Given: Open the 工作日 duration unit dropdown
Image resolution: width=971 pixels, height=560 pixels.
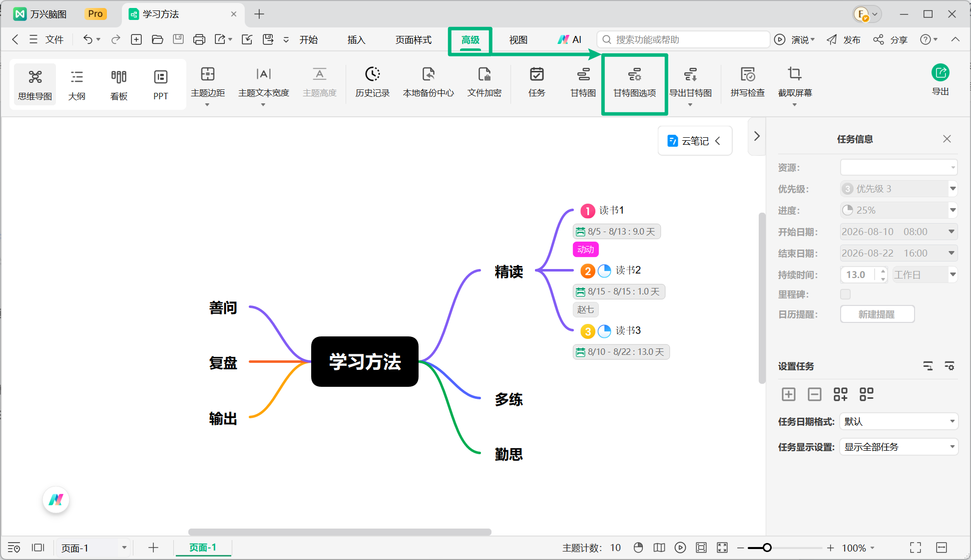Looking at the screenshot, I should coord(925,275).
